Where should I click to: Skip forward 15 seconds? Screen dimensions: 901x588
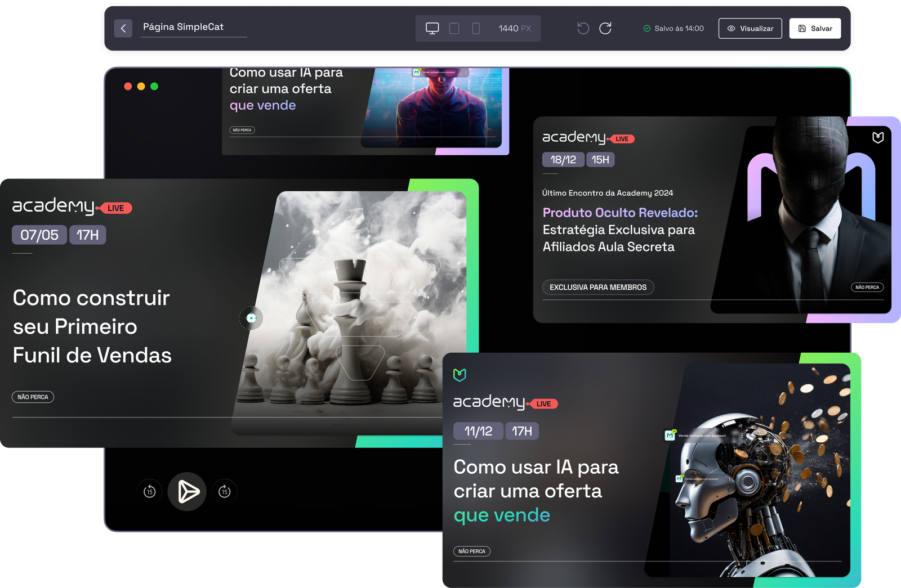(x=225, y=492)
